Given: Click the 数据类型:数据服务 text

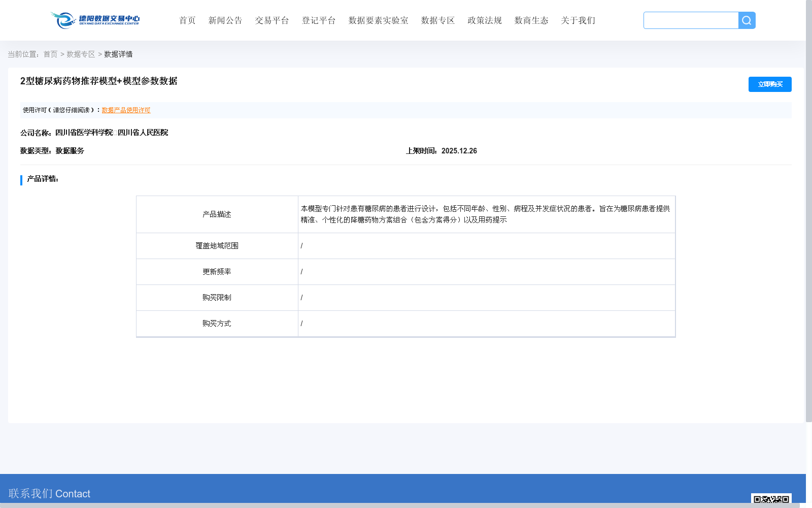Looking at the screenshot, I should coord(52,151).
